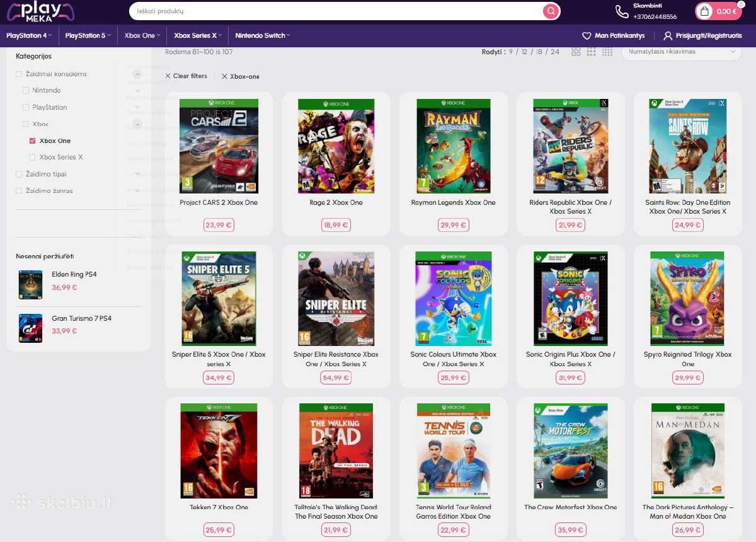Switch to four-column grid view icon

(x=607, y=52)
